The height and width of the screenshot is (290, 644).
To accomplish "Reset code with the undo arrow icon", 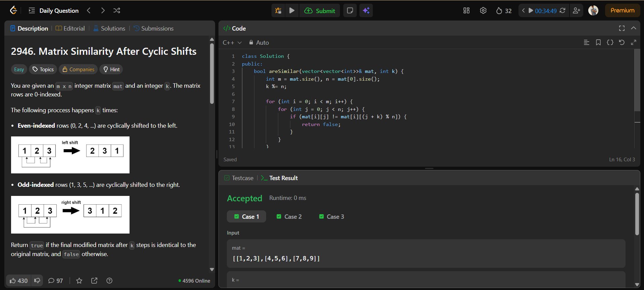I will point(622,42).
